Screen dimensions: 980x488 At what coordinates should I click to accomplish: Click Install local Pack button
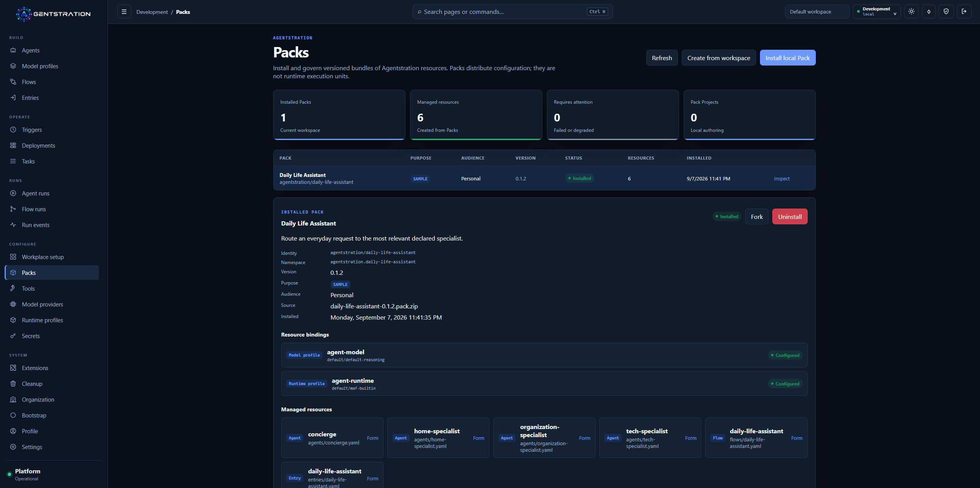coord(787,58)
